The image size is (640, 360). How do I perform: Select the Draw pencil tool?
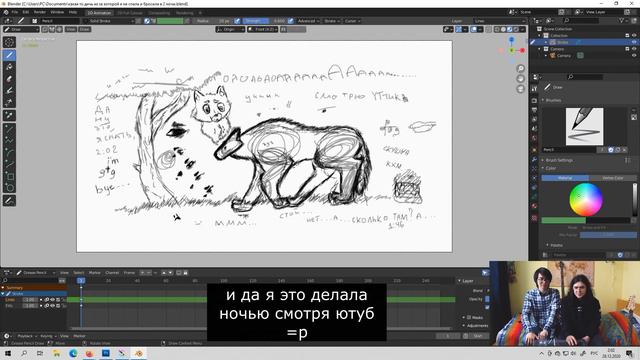[x=9, y=55]
